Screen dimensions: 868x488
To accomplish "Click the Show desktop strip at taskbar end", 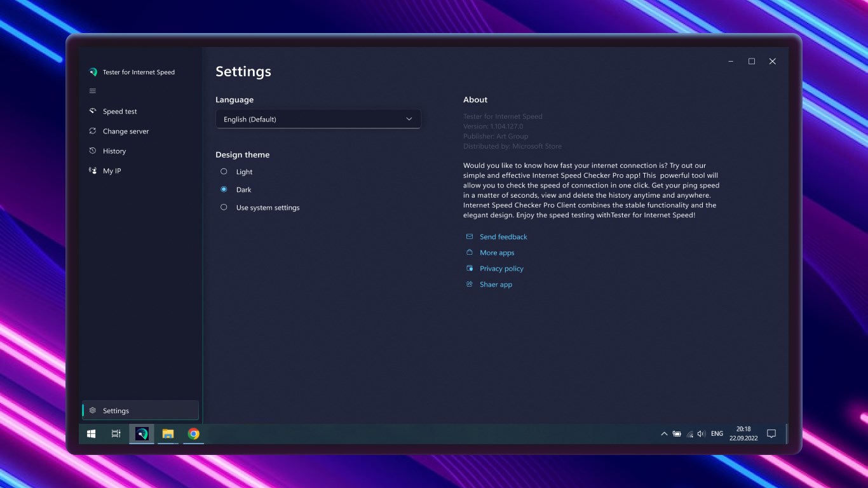I will point(787,434).
